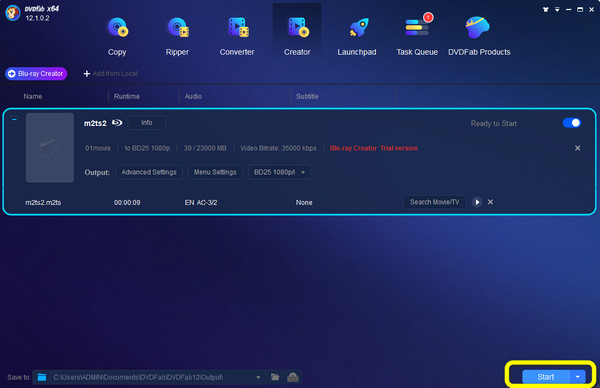Remove the m2ts2 task with the X
Viewport: 600px width, 388px height.
[577, 148]
